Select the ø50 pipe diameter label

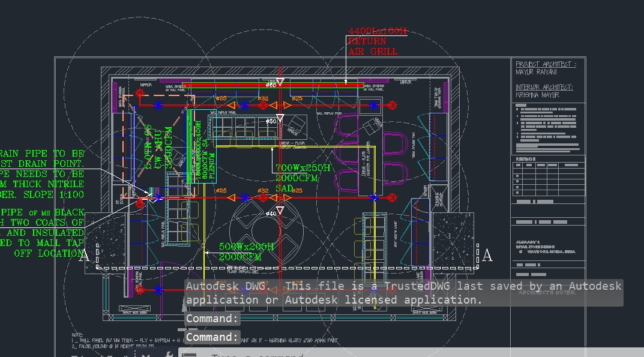[271, 121]
